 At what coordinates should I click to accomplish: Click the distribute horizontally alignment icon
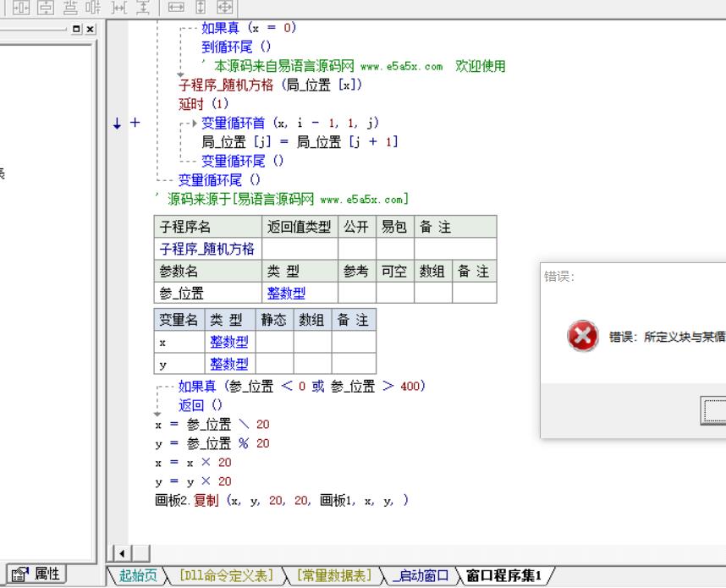tap(93, 8)
